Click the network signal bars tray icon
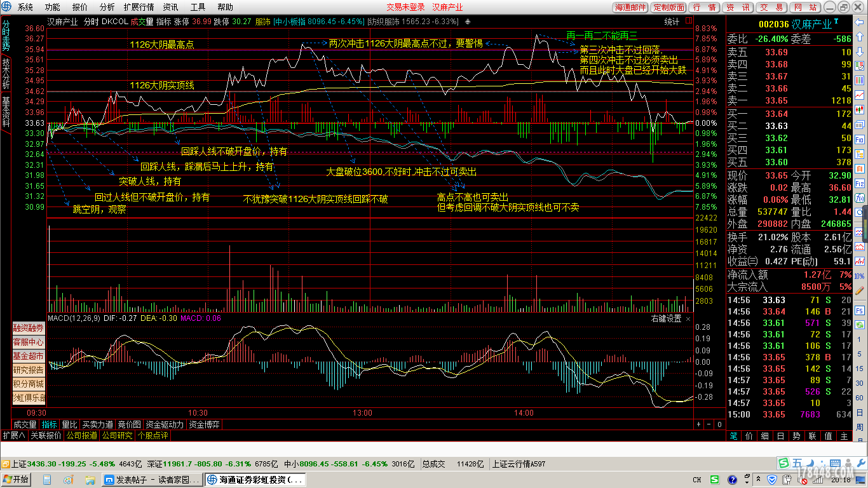The width and height of the screenshot is (868, 488). coord(818,479)
